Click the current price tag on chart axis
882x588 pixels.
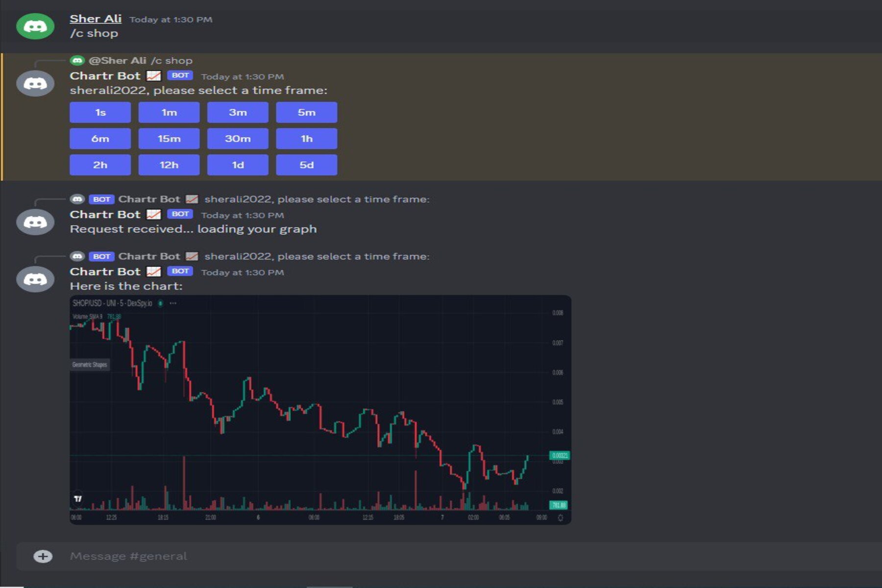560,456
